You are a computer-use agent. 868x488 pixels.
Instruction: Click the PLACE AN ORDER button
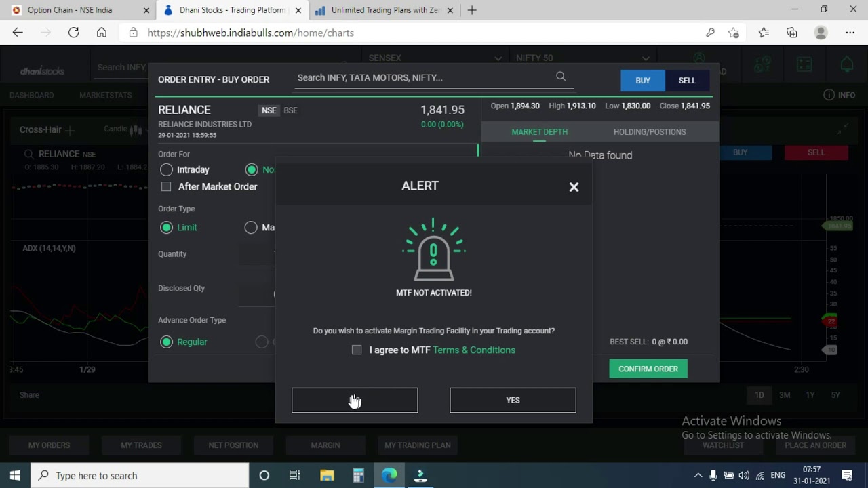(x=816, y=445)
